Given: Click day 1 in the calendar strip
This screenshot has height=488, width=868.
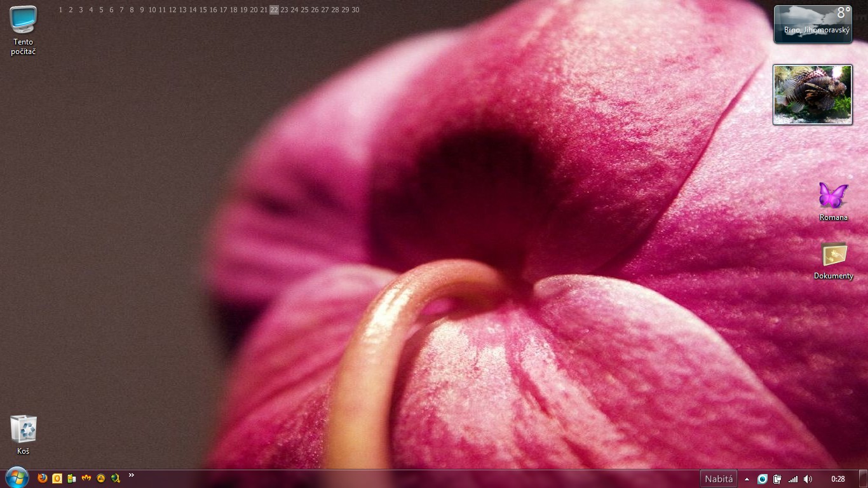Looking at the screenshot, I should 60,10.
